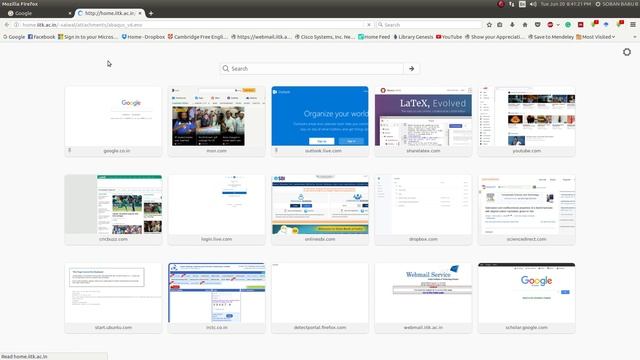Close the home.iitk.ac.in tab
Screen dimensions: 640x360
click(x=140, y=13)
